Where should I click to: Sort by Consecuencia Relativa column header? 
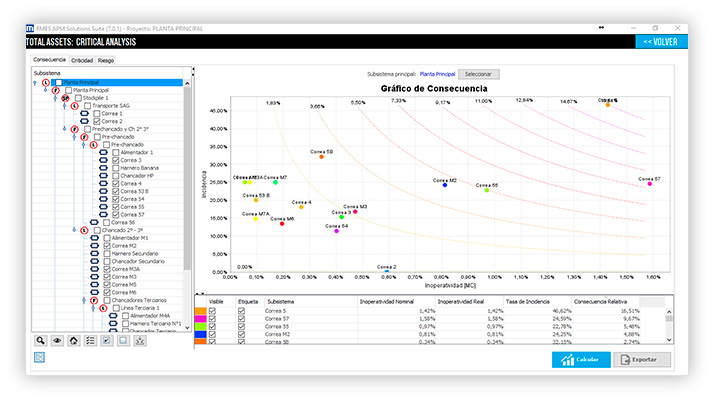pos(605,302)
